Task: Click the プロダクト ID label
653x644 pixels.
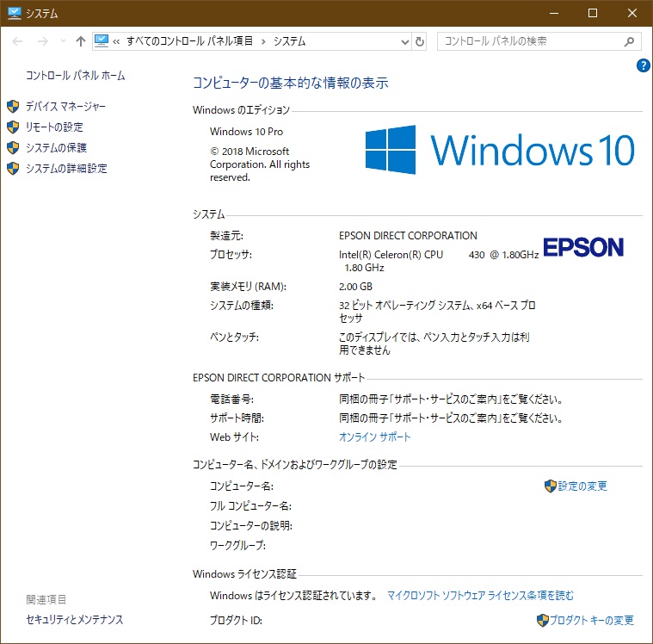Action: tap(236, 620)
